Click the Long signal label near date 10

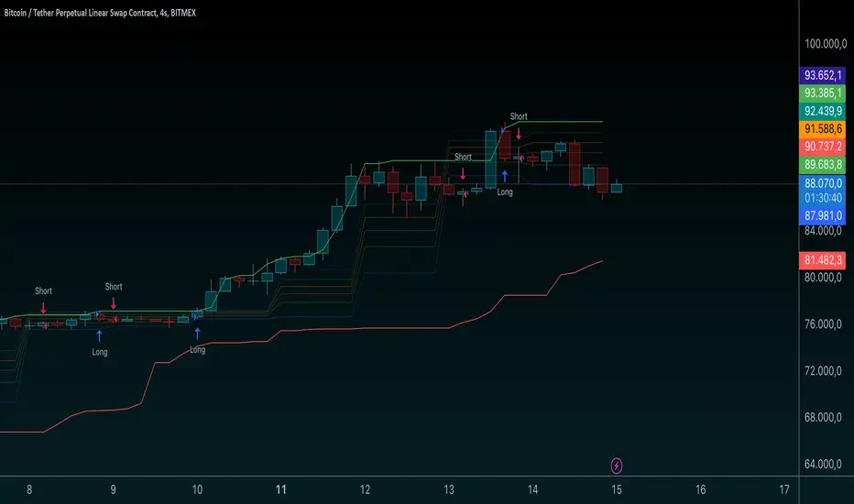197,350
